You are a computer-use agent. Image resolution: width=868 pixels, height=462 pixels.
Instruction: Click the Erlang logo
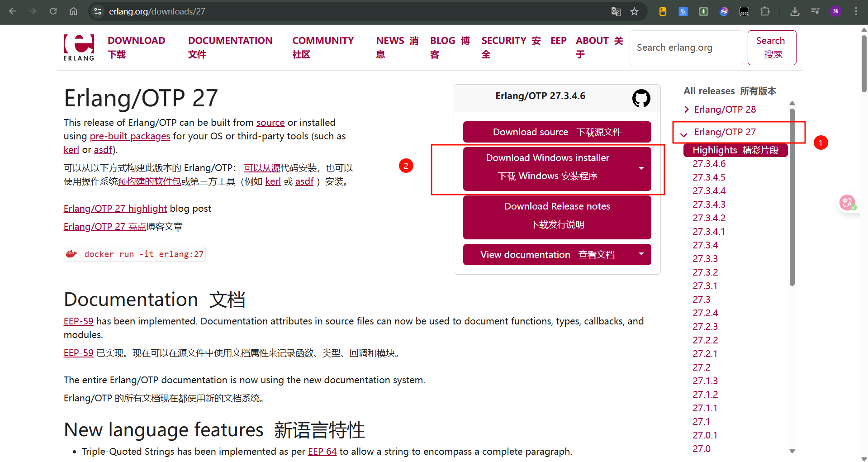tap(79, 48)
